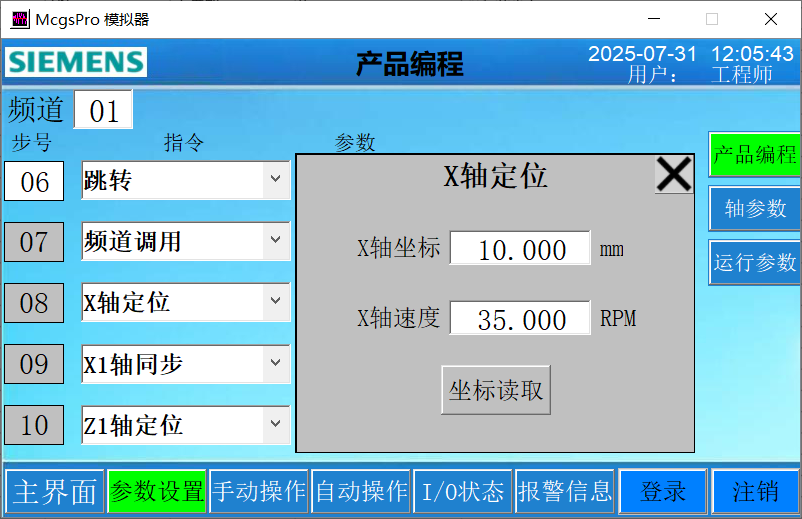Select the 频道 number field 01
The image size is (802, 519).
click(103, 110)
